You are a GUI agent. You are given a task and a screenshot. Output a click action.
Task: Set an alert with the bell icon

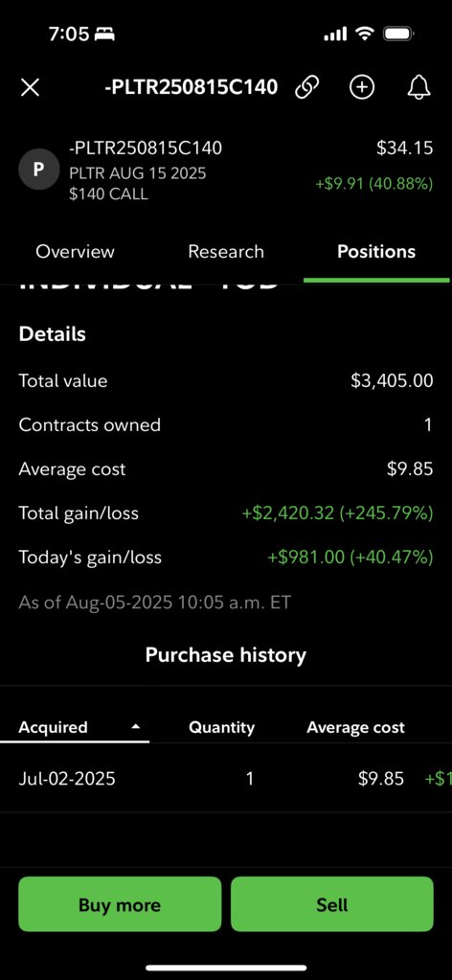(418, 87)
